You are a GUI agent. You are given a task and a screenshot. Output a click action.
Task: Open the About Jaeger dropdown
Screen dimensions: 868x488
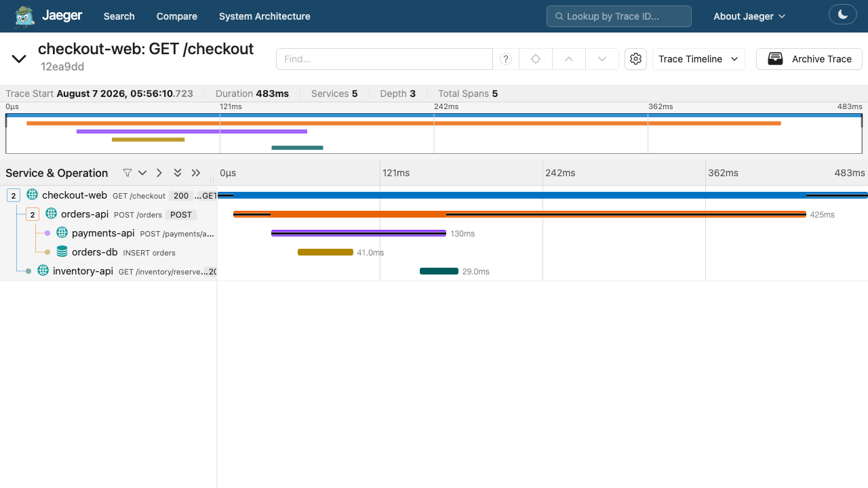pos(749,16)
